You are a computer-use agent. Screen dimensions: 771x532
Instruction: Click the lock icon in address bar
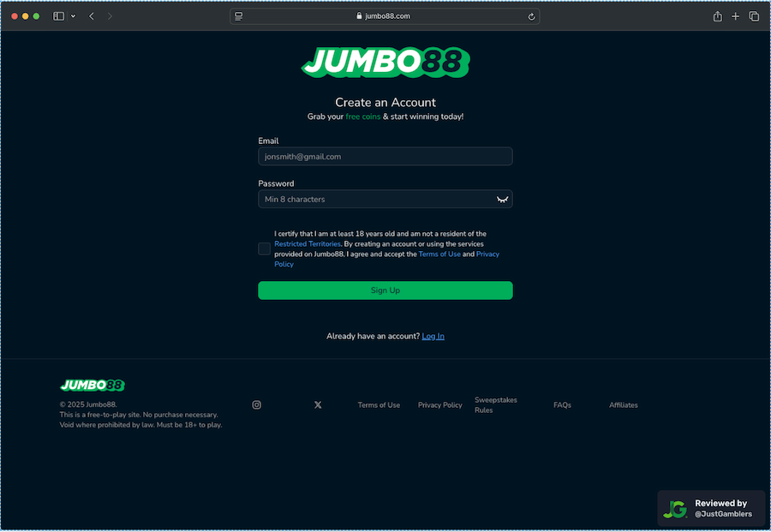point(360,15)
